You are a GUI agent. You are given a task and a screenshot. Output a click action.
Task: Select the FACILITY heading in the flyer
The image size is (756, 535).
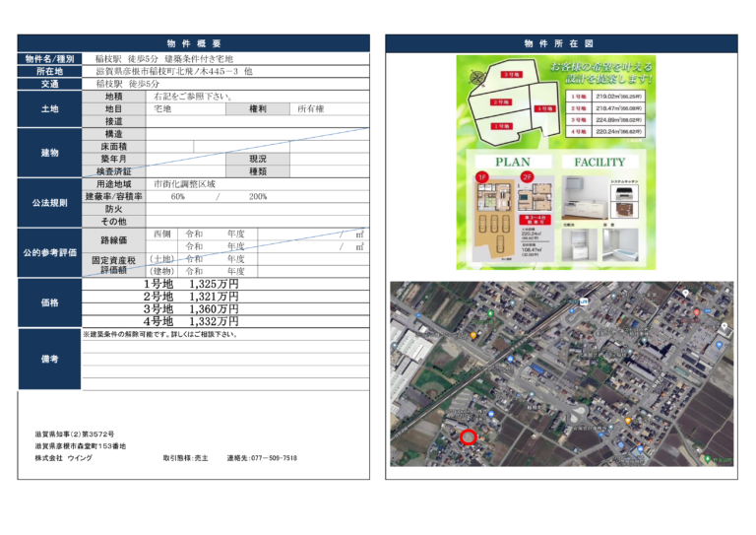coord(599,163)
